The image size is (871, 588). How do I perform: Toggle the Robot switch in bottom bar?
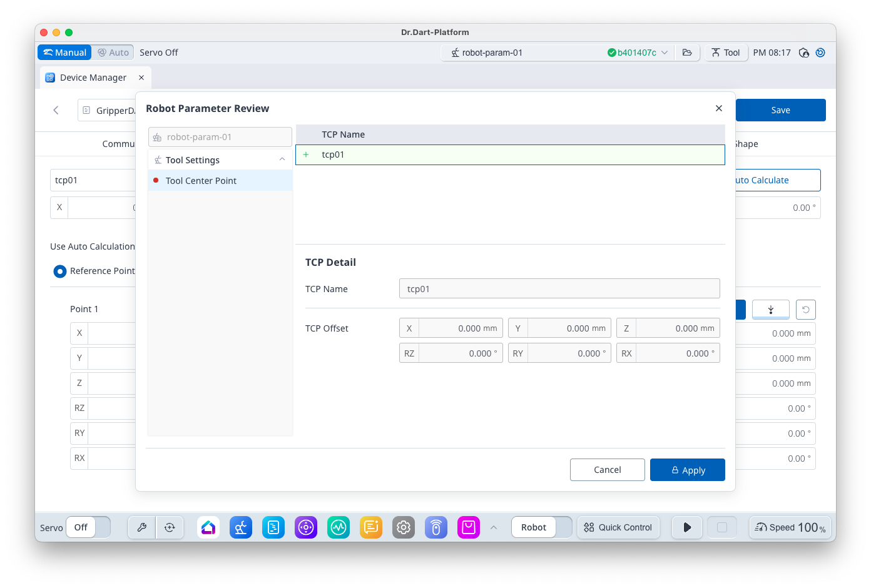(x=542, y=527)
